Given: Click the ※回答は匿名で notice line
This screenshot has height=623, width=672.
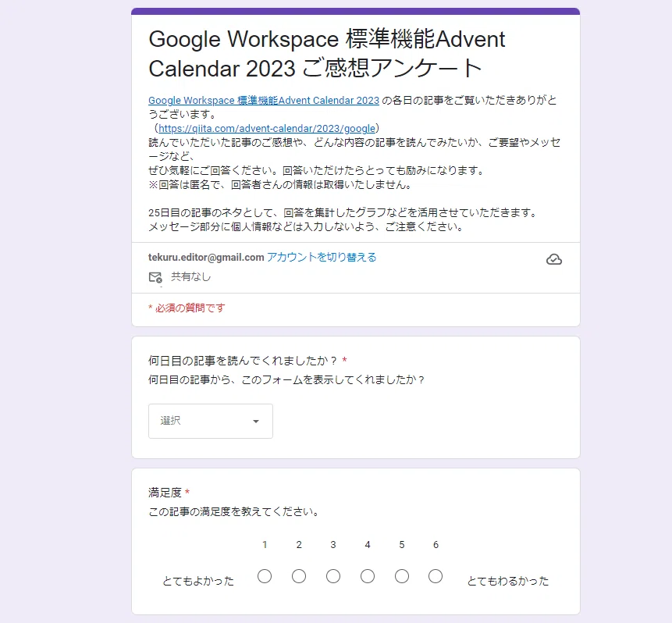Looking at the screenshot, I should tap(281, 185).
